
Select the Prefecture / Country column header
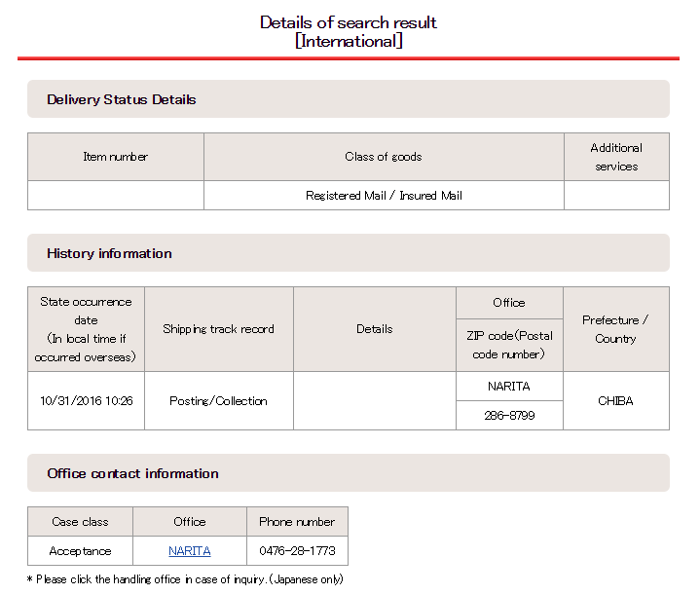[616, 329]
